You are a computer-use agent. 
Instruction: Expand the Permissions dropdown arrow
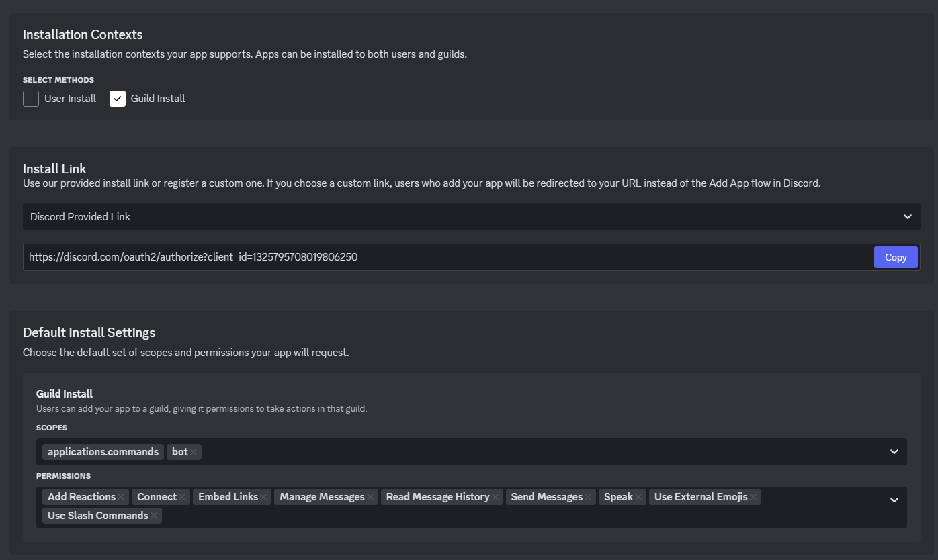click(x=894, y=500)
